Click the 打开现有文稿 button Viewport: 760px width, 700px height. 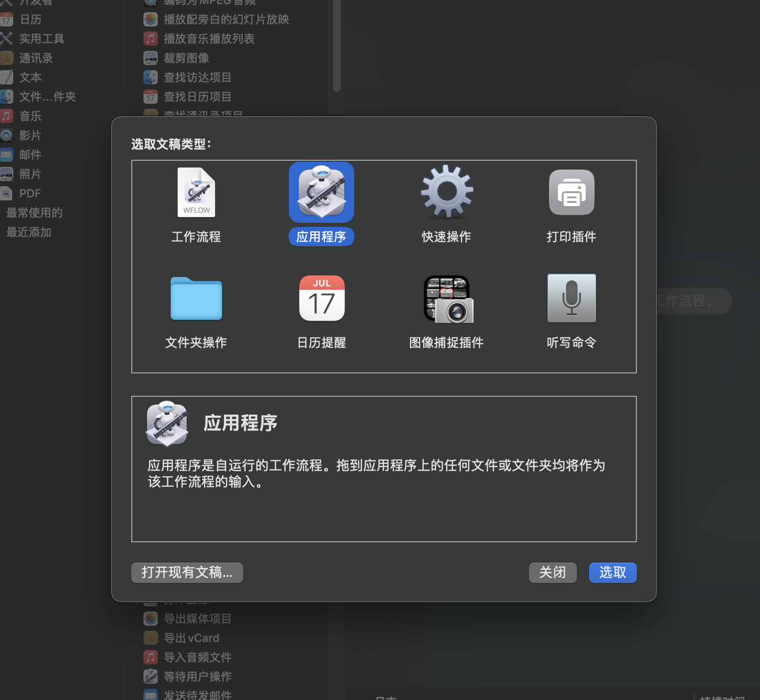coord(187,573)
